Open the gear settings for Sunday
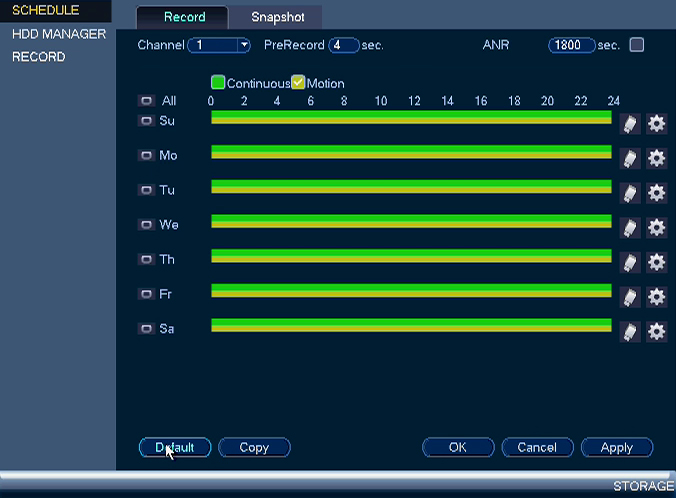This screenshot has height=498, width=676. (x=656, y=124)
